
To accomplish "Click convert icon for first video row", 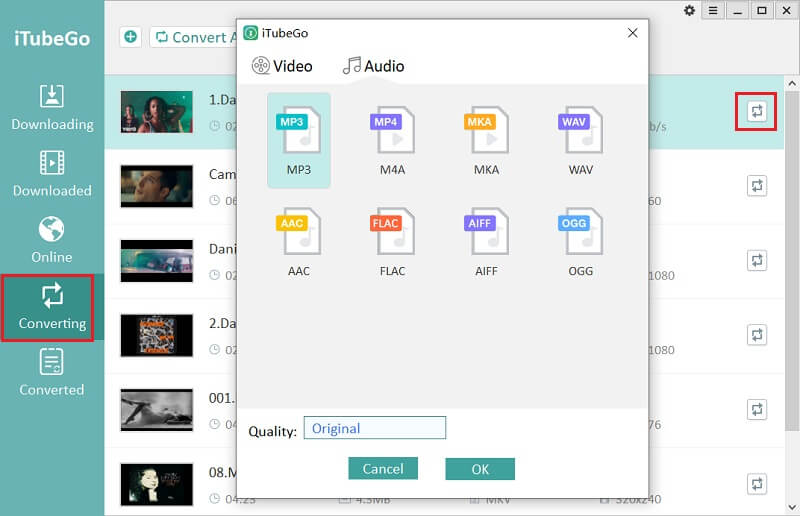I will point(757,111).
